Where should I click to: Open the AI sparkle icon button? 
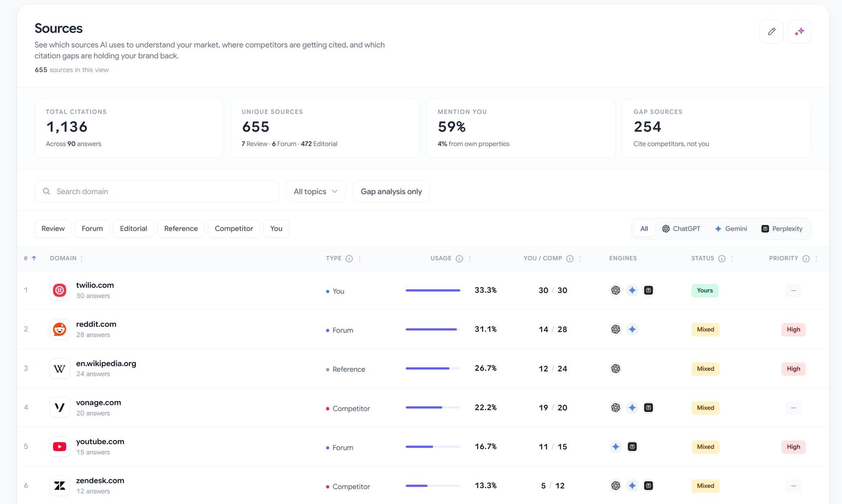point(799,32)
